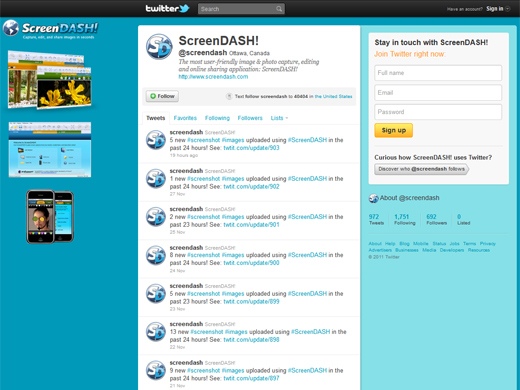The image size is (520, 390).
Task: Click the 1,751 Following count
Action: pyautogui.click(x=405, y=219)
